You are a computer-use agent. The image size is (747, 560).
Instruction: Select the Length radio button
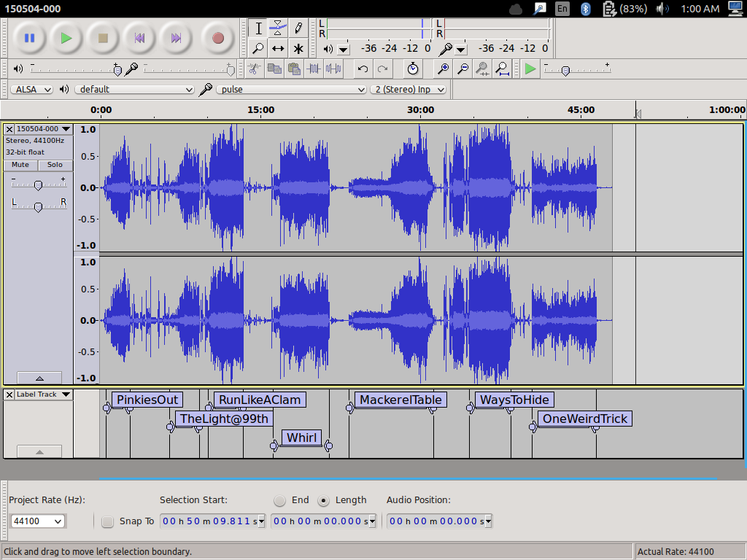click(324, 500)
